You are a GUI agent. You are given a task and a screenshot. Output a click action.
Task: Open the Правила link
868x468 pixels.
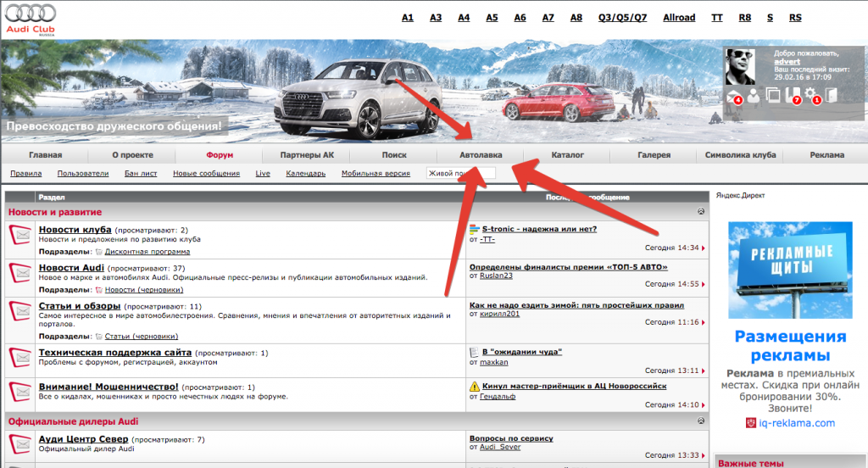click(x=26, y=173)
